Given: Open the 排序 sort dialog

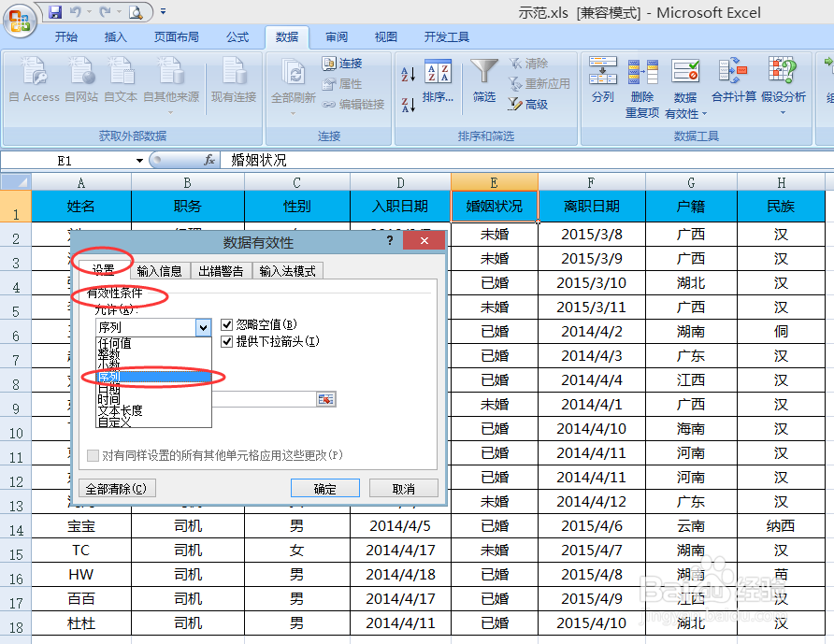Looking at the screenshot, I should 438,80.
